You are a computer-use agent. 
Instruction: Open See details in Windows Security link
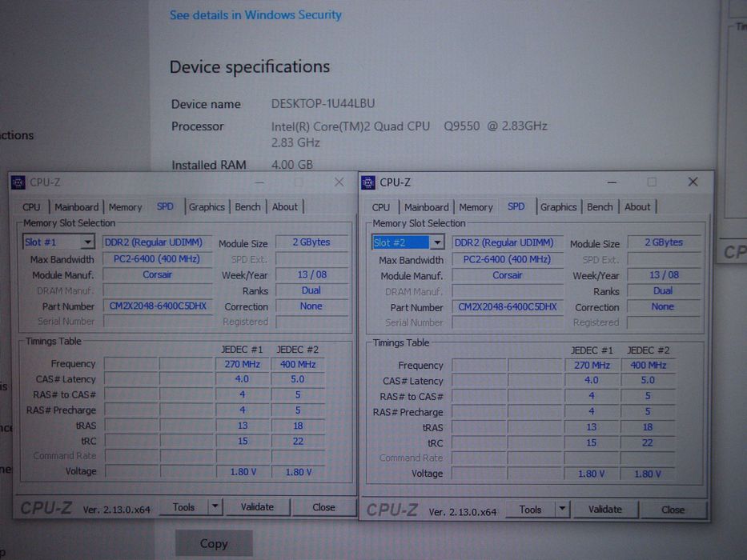coord(256,14)
